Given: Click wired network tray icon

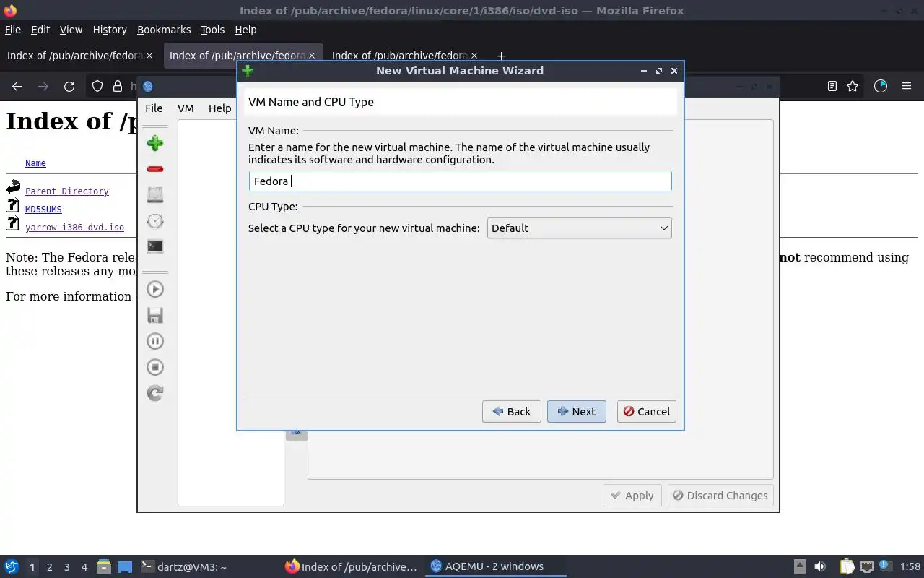Looking at the screenshot, I should [867, 566].
